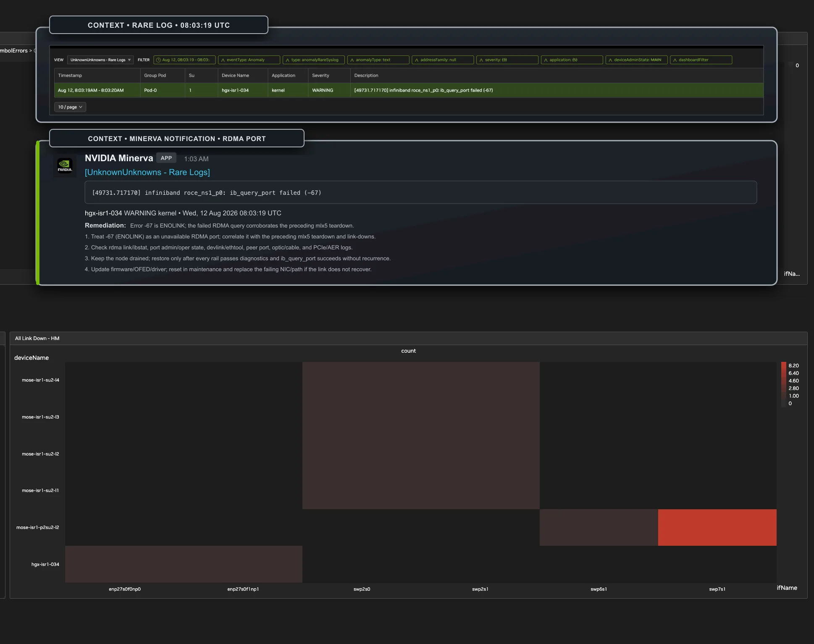This screenshot has height=644, width=814.
Task: Click the APP badge next to NVIDIA Minerva
Action: click(x=166, y=158)
